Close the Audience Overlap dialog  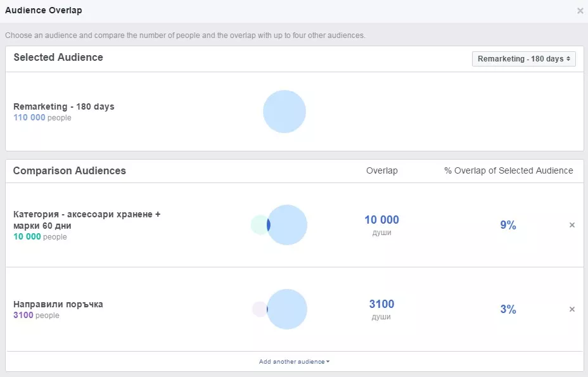(580, 11)
